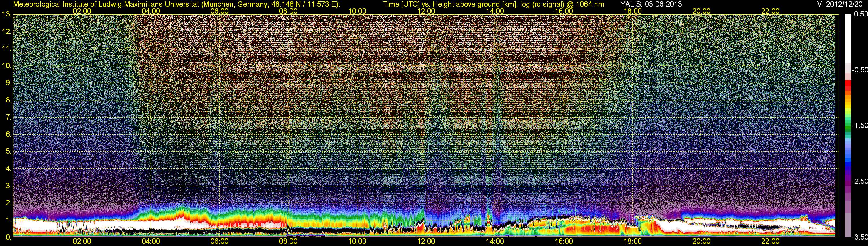Click the '13.' height axis label

pyautogui.click(x=6, y=14)
